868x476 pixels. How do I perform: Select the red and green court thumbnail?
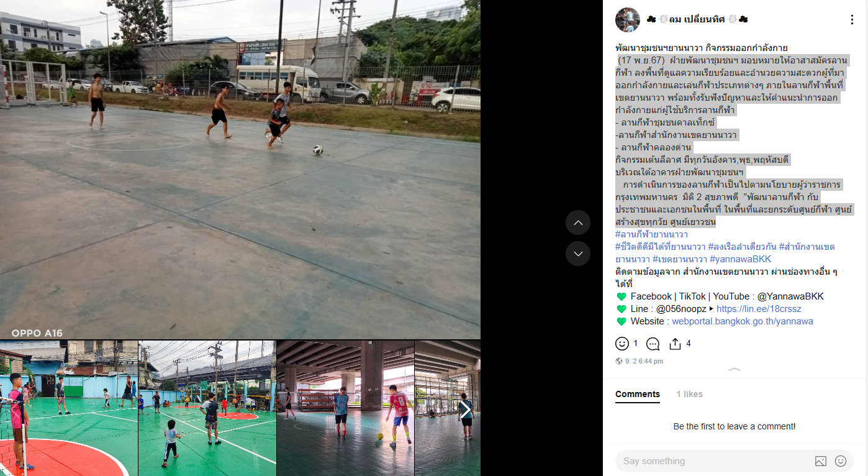tap(69, 408)
